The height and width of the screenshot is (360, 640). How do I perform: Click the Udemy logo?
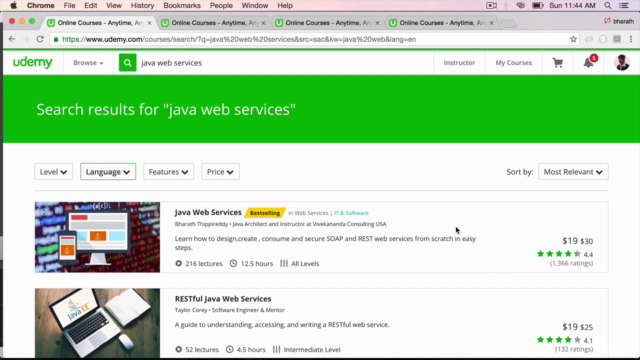[x=33, y=62]
